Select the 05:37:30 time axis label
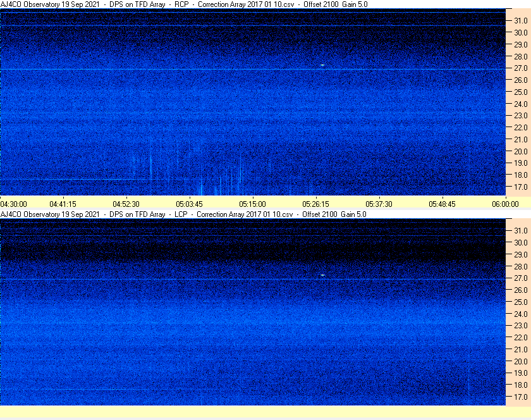The height and width of the screenshot is (420, 531). (x=379, y=204)
